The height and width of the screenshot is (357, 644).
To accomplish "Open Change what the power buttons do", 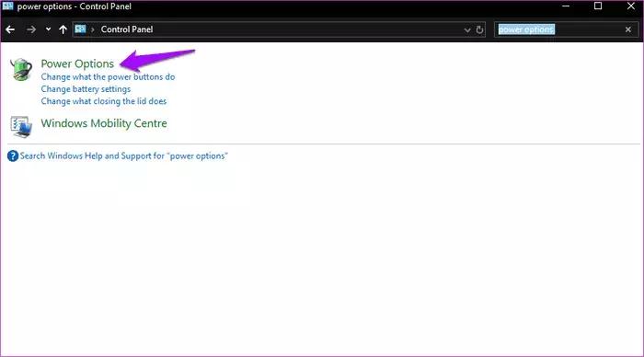I will pos(108,76).
